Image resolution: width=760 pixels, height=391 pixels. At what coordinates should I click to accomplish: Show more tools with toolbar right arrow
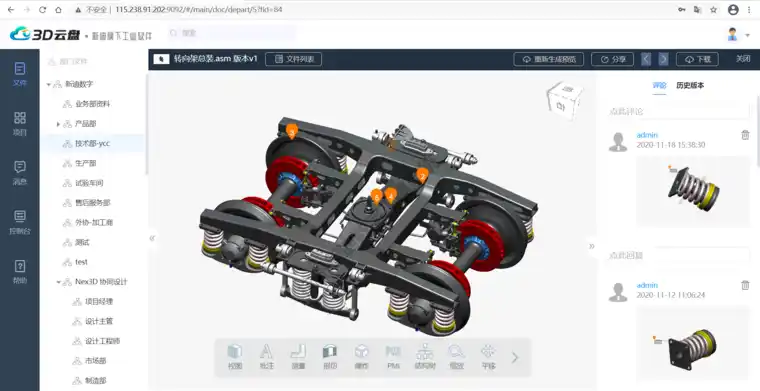coord(515,358)
